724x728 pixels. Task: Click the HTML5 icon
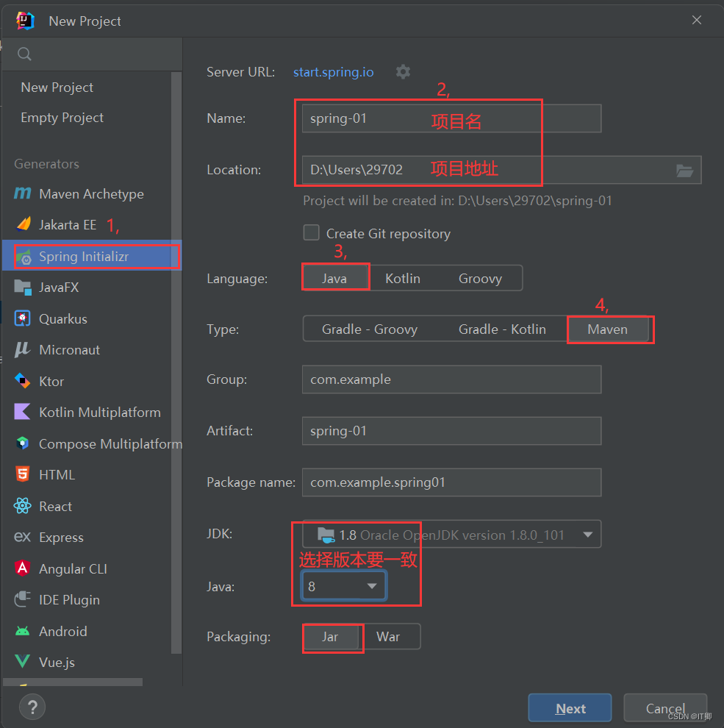(22, 474)
